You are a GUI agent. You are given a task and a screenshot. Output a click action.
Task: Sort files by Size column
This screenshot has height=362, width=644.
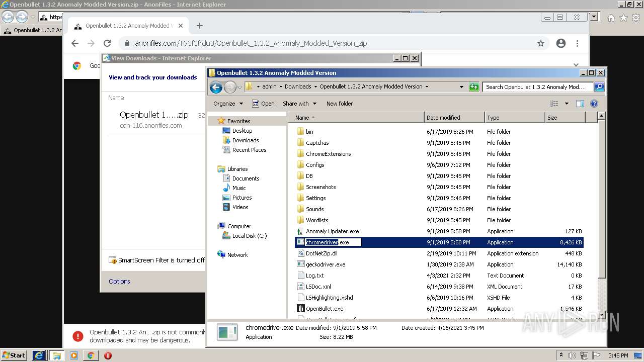point(565,118)
